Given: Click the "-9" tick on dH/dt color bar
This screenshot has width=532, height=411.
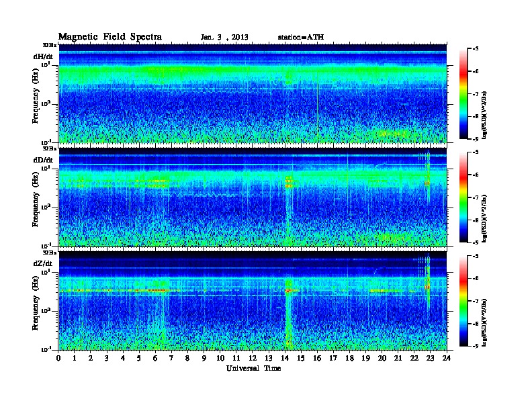Looking at the screenshot, I should pyautogui.click(x=476, y=139).
